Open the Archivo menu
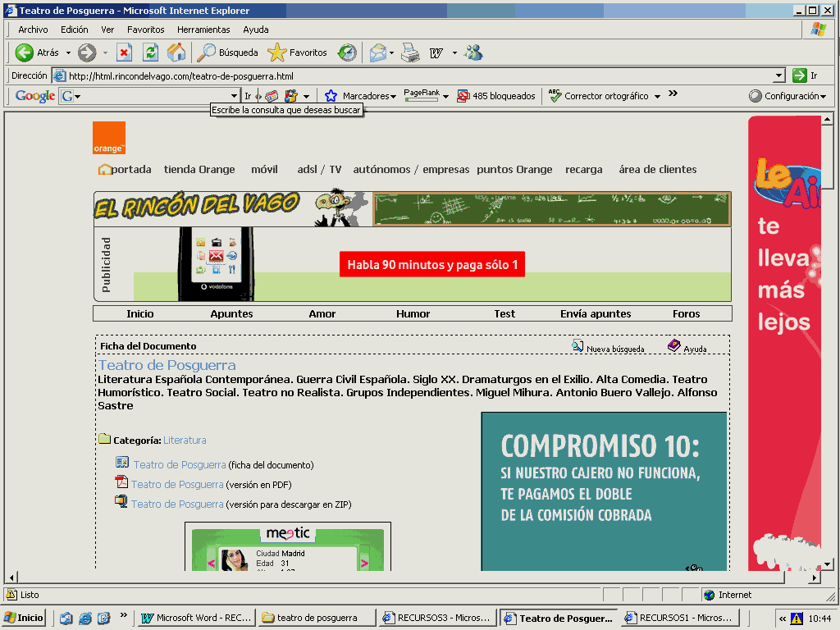Image resolution: width=840 pixels, height=630 pixels. point(33,30)
